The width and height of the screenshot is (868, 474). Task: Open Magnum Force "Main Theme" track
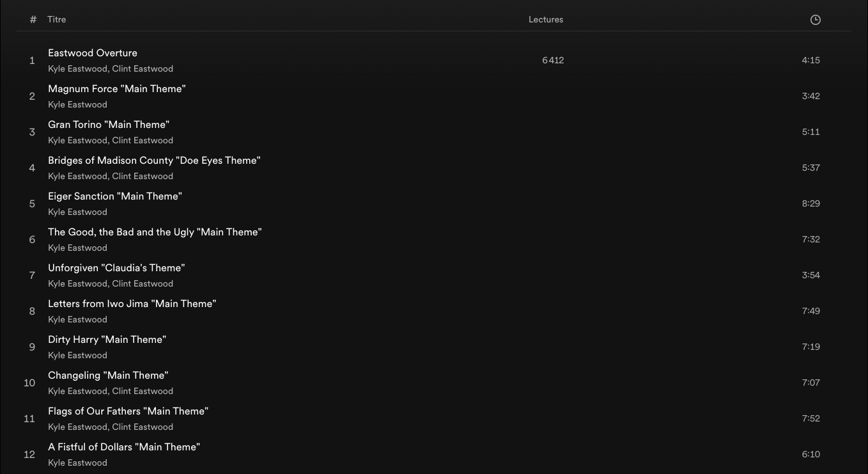coord(117,89)
